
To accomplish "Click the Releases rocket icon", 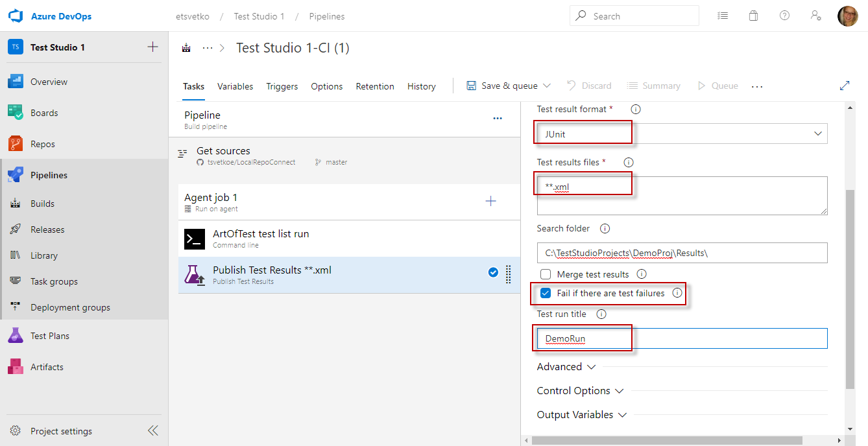I will 16,229.
